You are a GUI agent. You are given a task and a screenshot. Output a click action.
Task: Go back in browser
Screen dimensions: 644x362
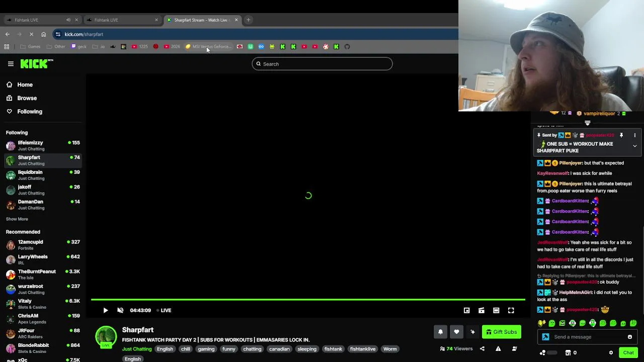[7, 34]
